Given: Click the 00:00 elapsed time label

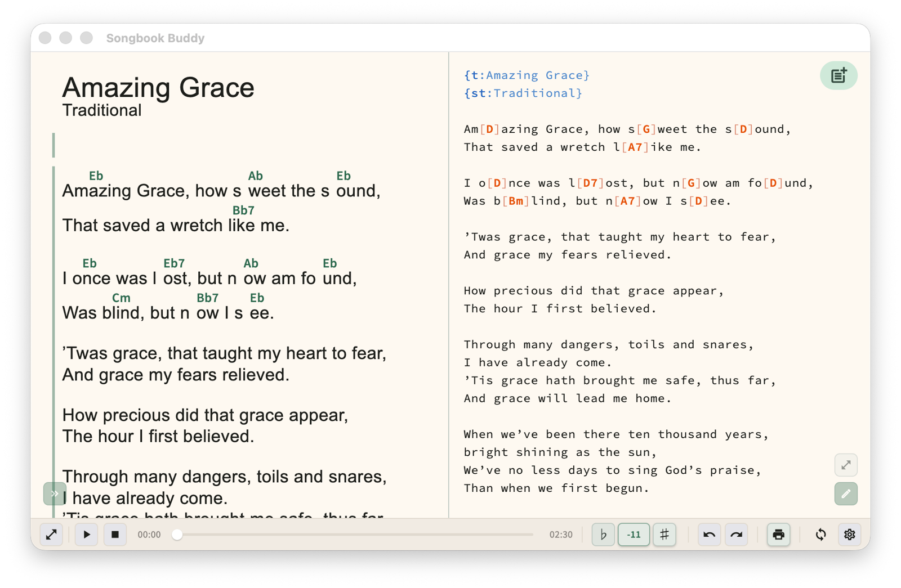Looking at the screenshot, I should tap(149, 535).
